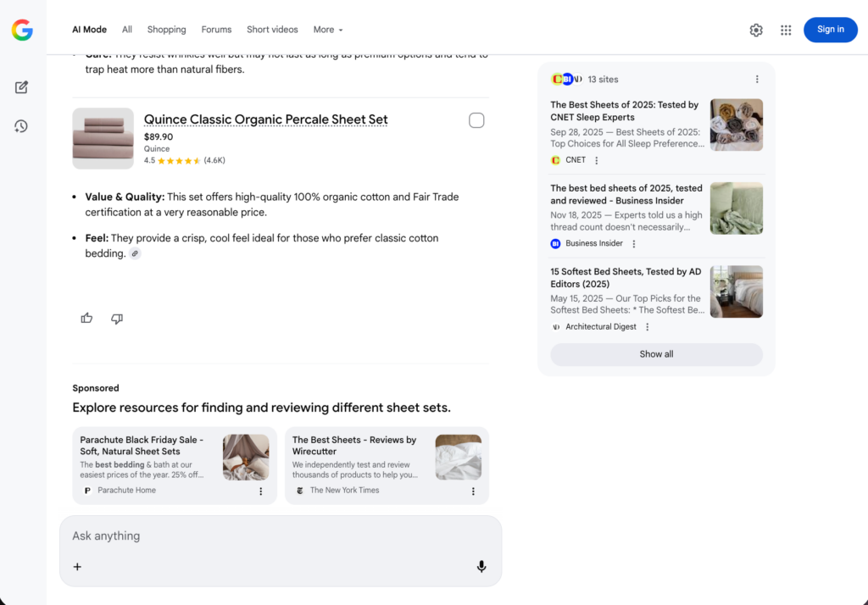This screenshot has height=605, width=868.
Task: Click the stacked site favicons beside 13 sites
Action: click(x=567, y=79)
